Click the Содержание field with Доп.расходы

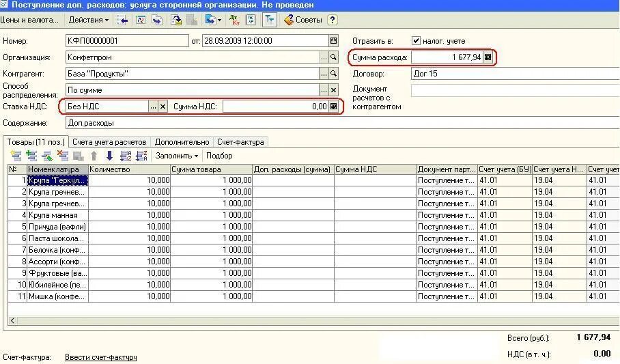pos(343,123)
